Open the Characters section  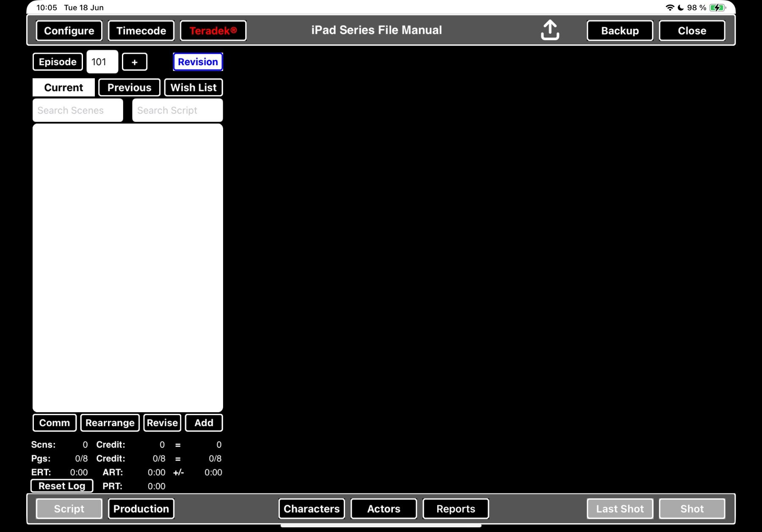click(x=312, y=509)
